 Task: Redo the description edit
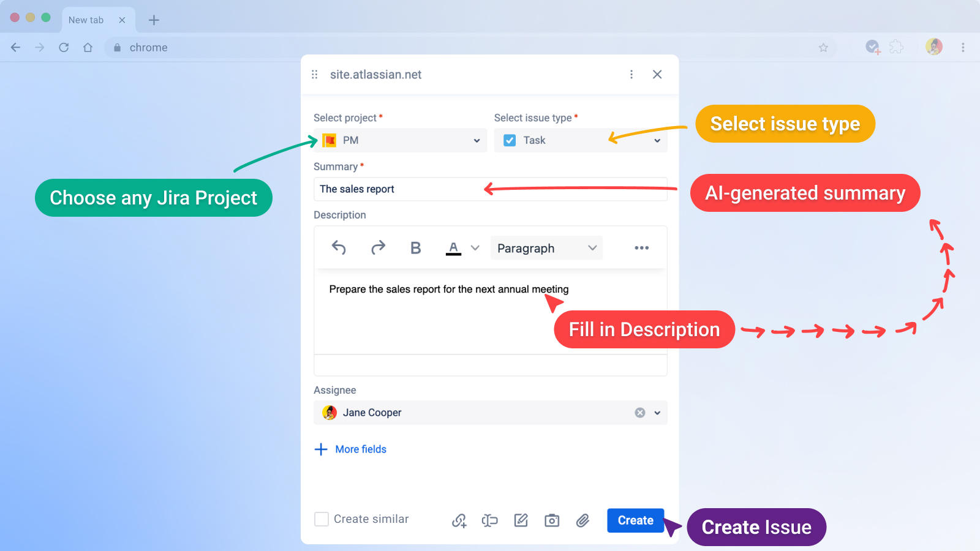click(x=378, y=247)
